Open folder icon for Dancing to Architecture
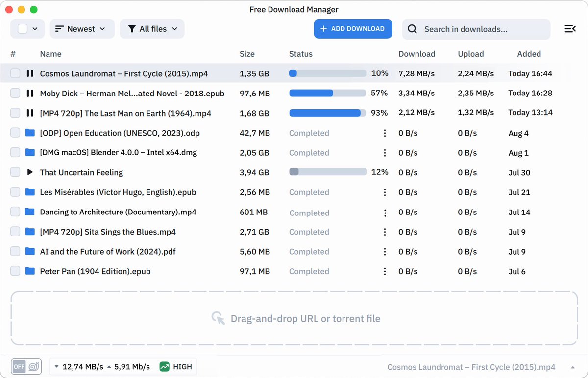 [30, 212]
